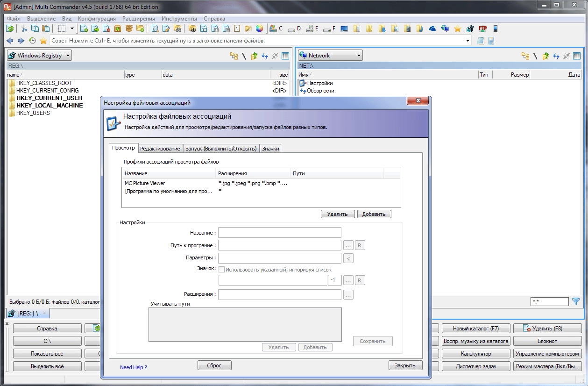The width and height of the screenshot is (588, 386).
Task: Toggle the folder tree icon in Registry panel
Action: pyautogui.click(x=234, y=56)
